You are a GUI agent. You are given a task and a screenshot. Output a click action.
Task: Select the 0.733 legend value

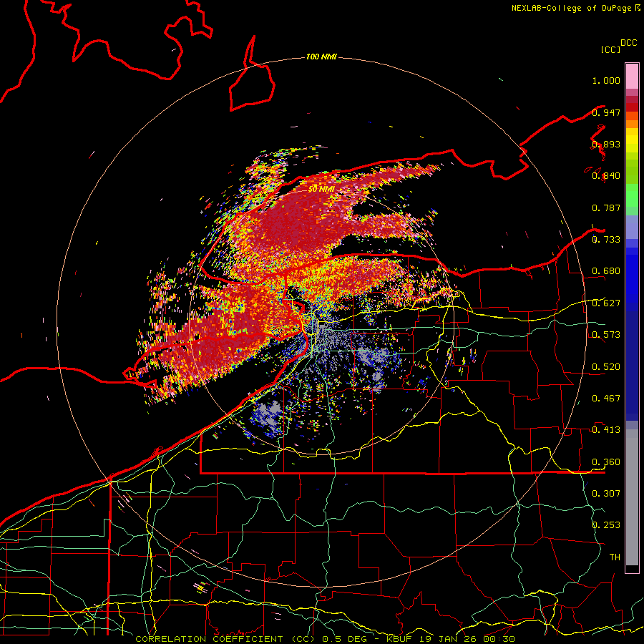tap(606, 240)
